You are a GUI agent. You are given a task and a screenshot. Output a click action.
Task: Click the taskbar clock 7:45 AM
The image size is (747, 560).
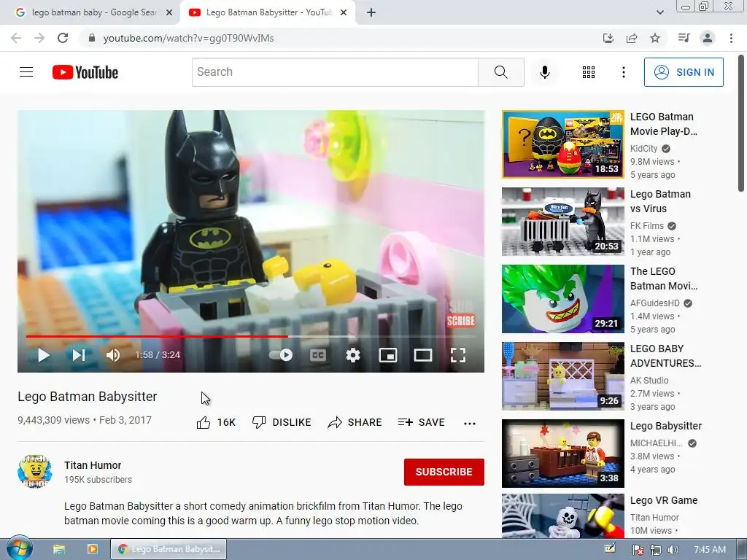710,550
